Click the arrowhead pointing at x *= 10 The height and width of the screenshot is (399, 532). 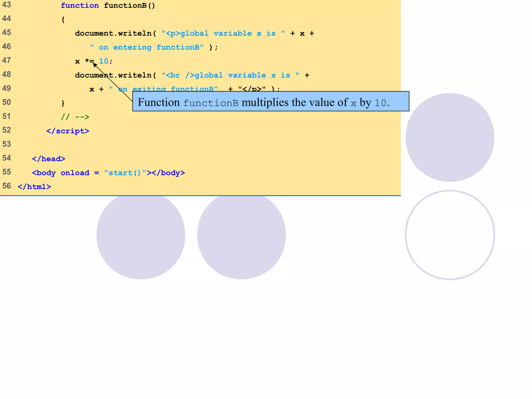95,65
